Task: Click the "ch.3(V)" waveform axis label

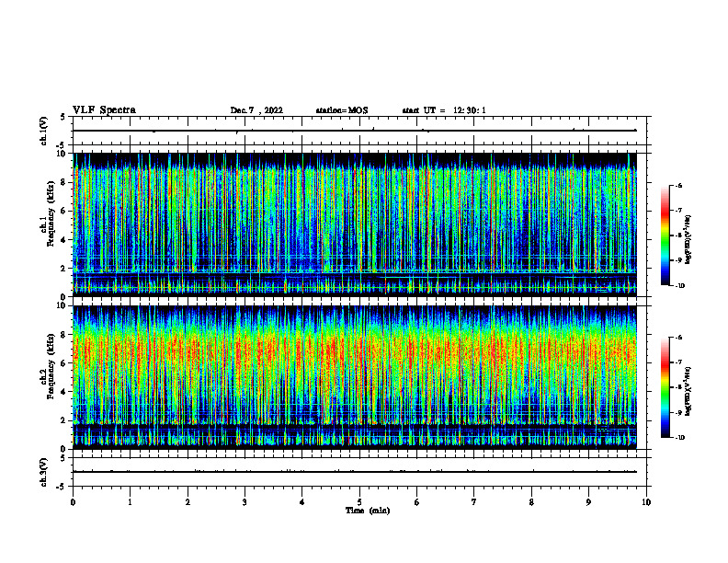Action: pyautogui.click(x=44, y=472)
